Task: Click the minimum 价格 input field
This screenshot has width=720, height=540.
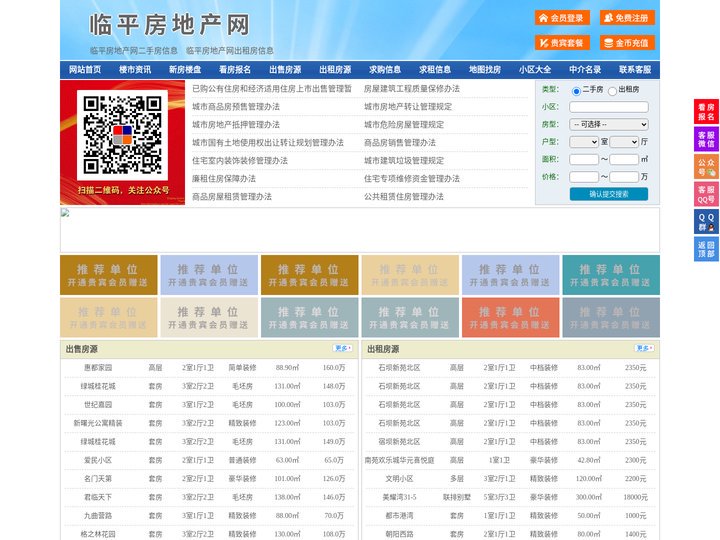Action: [x=584, y=177]
